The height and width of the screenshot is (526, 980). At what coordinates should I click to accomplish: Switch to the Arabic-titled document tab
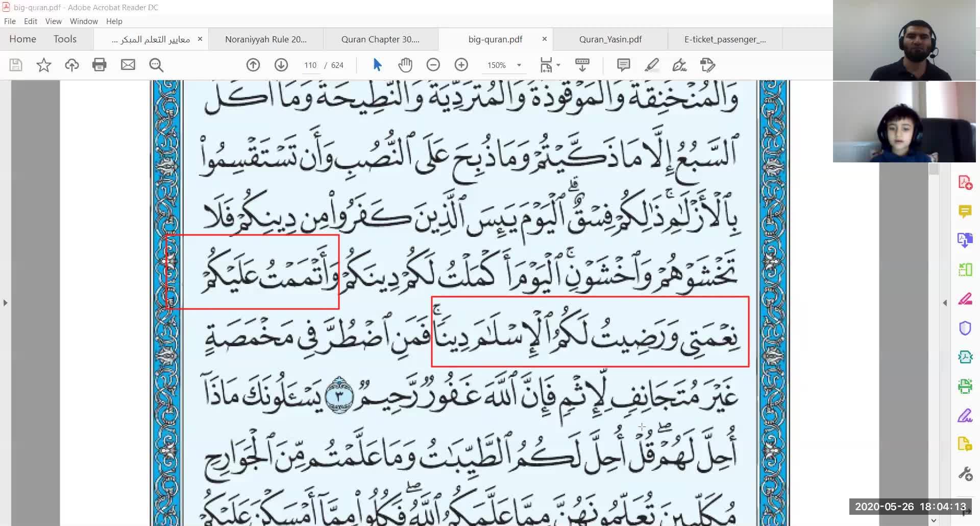151,39
